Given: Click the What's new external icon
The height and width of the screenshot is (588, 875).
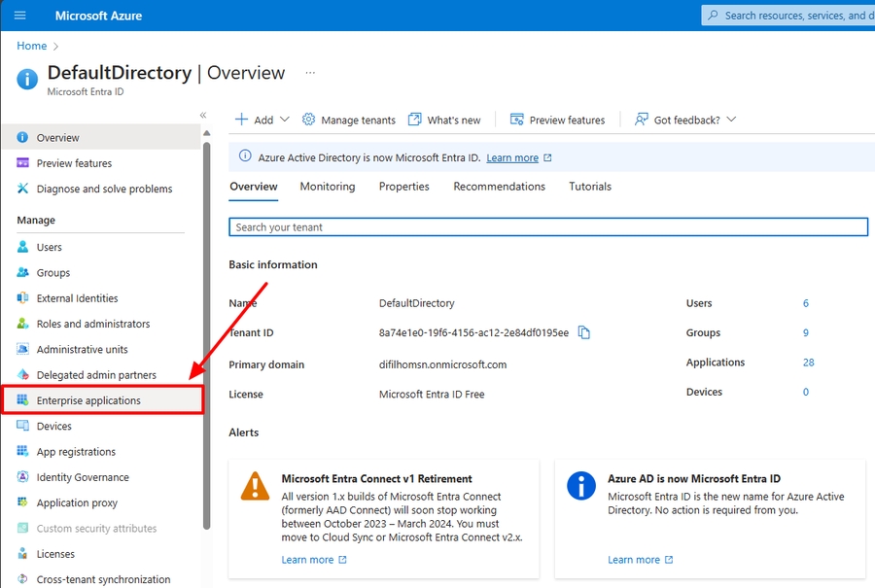Looking at the screenshot, I should (x=415, y=120).
